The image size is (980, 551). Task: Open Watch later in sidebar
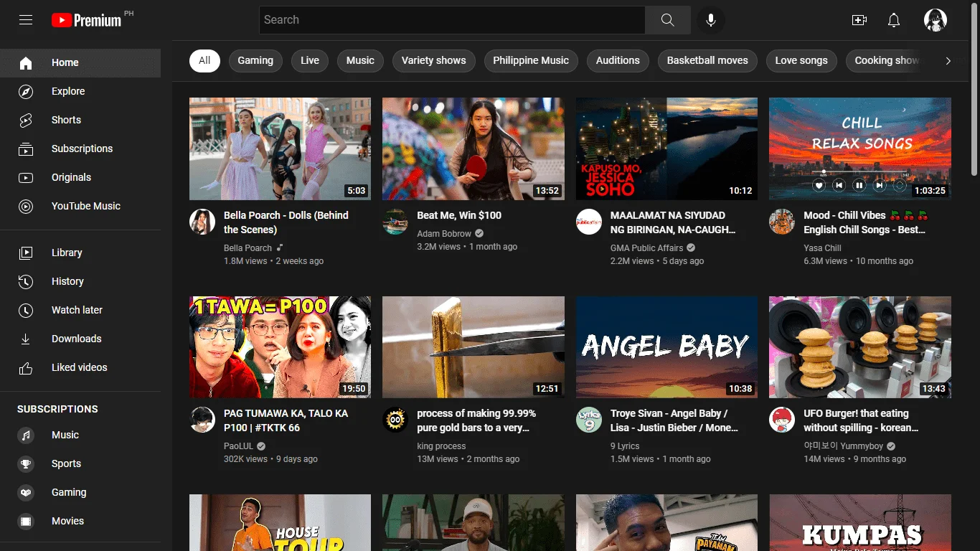(80, 310)
